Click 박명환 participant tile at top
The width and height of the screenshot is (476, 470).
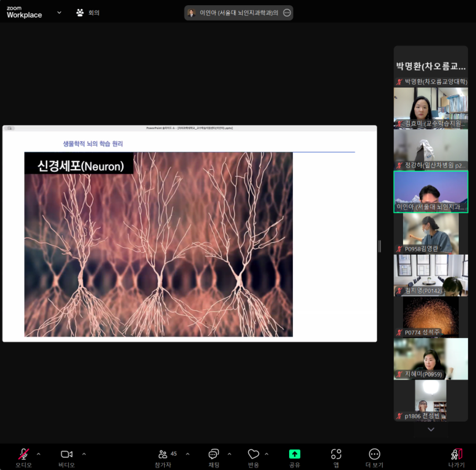430,66
